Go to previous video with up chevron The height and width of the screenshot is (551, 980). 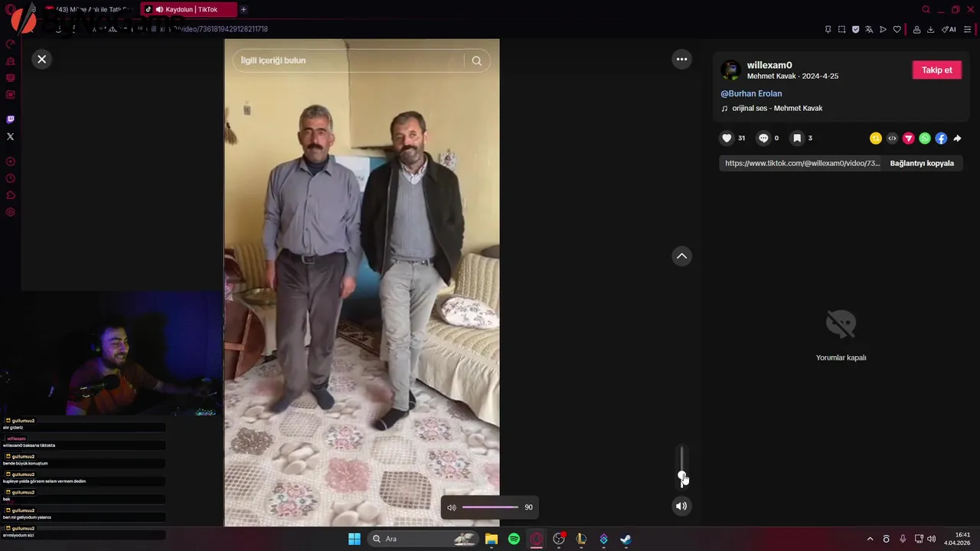click(x=681, y=256)
